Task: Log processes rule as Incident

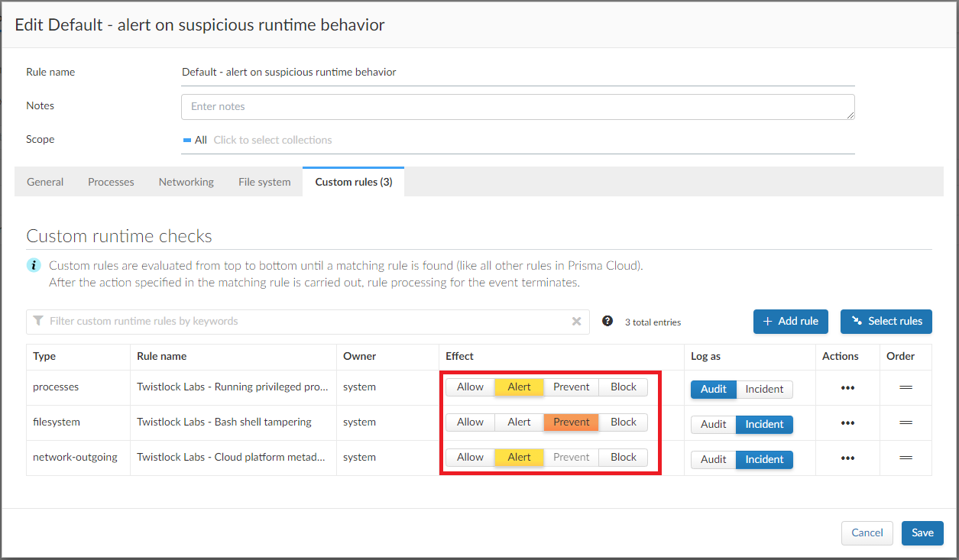Action: point(764,390)
